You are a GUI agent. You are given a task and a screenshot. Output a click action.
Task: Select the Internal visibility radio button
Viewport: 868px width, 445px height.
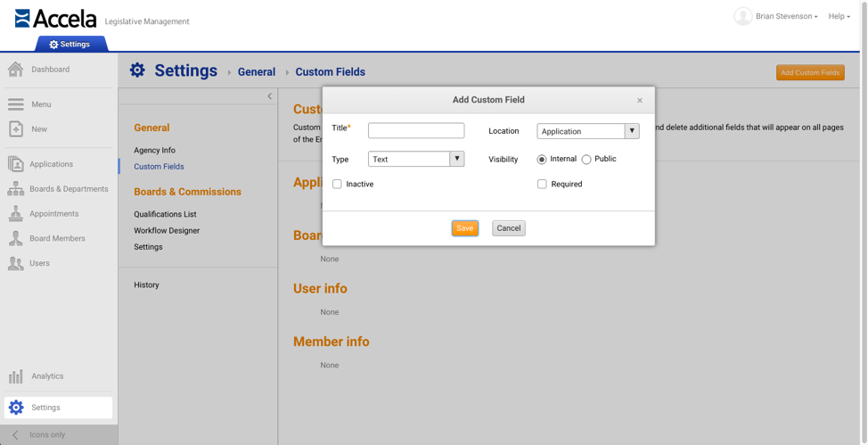[x=542, y=159]
